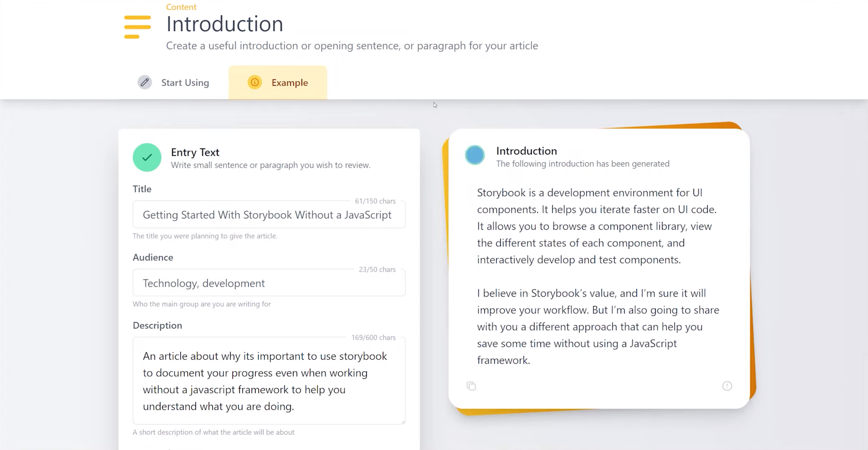Screen dimensions: 868x450
Task: Click the Description textarea resize handle
Action: click(403, 422)
